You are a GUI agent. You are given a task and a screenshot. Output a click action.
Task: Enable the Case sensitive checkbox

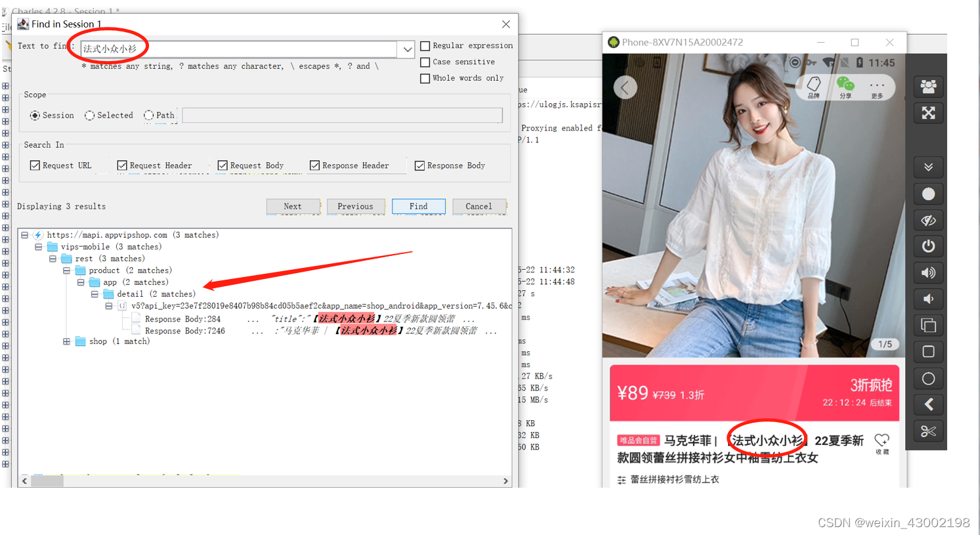[x=425, y=62]
